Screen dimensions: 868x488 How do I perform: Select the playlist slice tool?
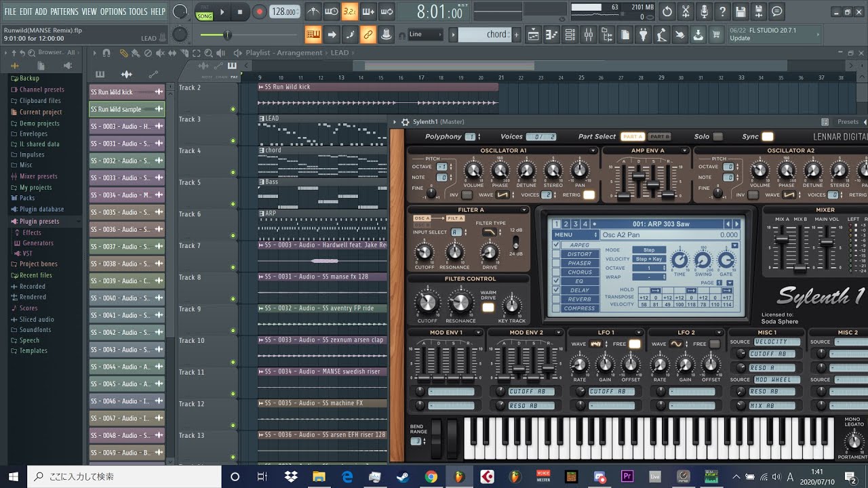186,53
